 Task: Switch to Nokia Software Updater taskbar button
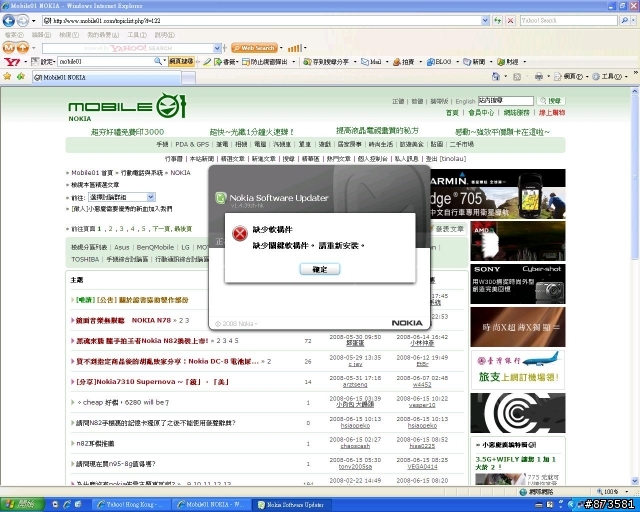tap(293, 505)
